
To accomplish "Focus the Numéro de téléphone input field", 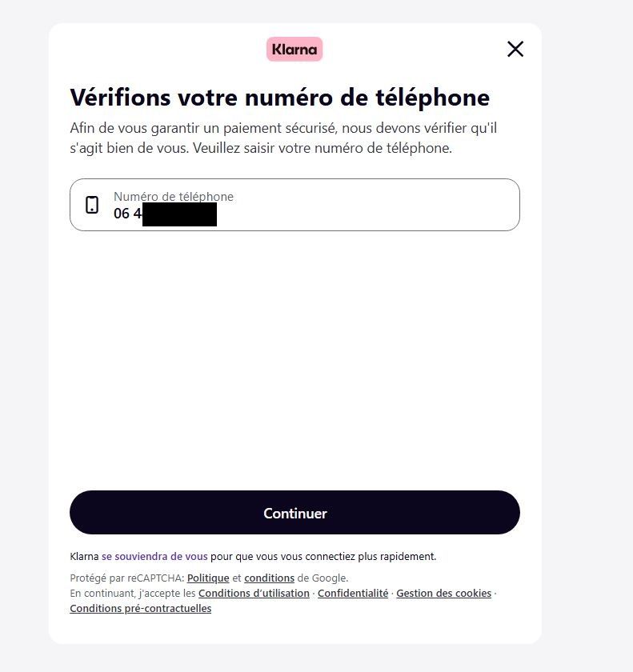I will [x=294, y=205].
